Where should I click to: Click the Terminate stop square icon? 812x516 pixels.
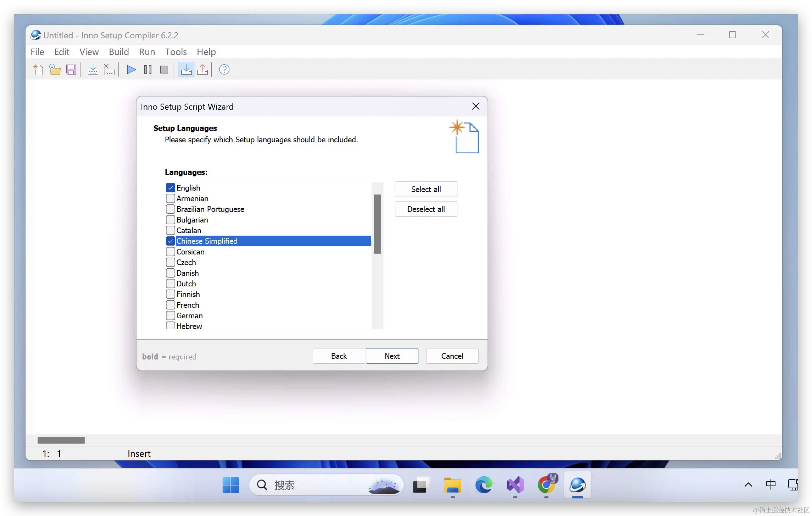(164, 70)
